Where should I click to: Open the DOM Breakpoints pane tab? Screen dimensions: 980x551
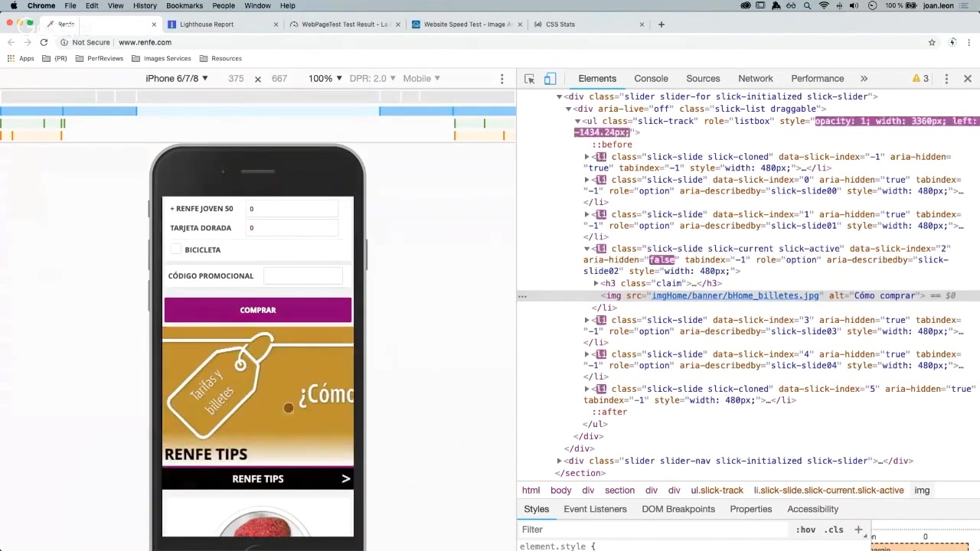678,510
